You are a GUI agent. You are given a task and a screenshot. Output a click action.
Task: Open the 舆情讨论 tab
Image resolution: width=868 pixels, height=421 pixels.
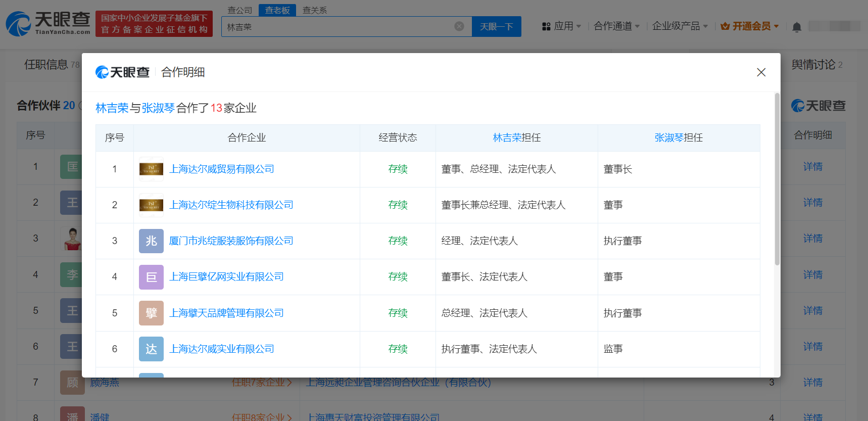(816, 65)
